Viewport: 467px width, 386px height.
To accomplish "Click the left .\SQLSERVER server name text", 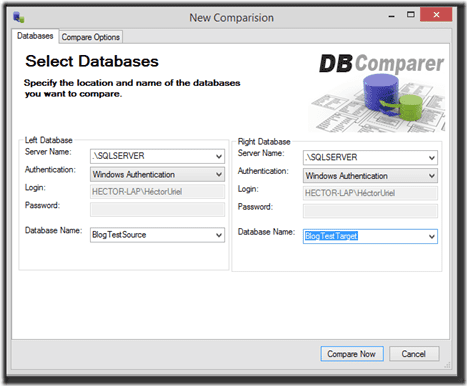I will pos(119,156).
